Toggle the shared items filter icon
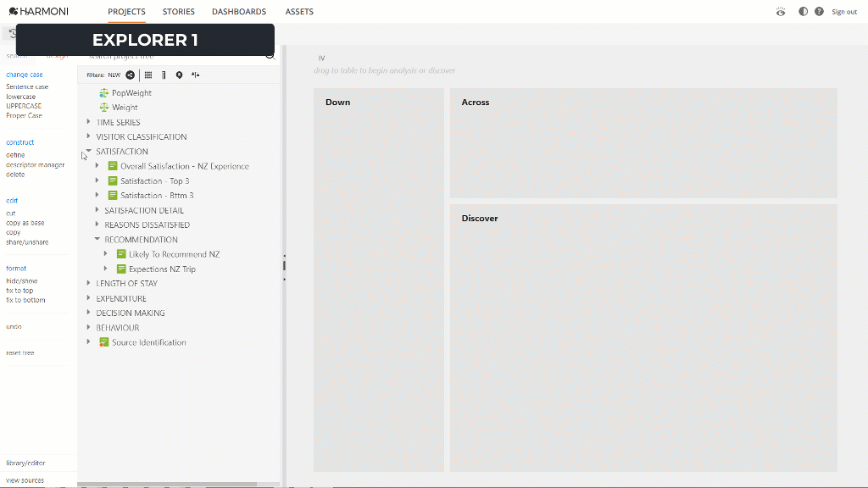The width and height of the screenshot is (868, 488). coord(130,75)
